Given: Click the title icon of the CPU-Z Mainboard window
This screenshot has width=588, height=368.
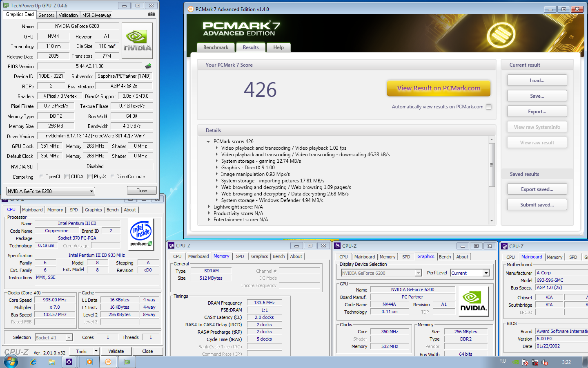Looking at the screenshot, I should point(504,246).
